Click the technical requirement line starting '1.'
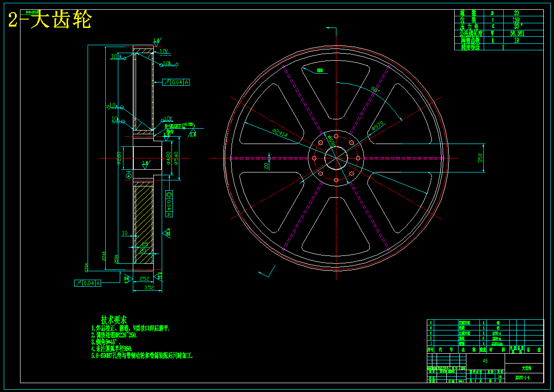The height and width of the screenshot is (392, 554). [x=131, y=328]
